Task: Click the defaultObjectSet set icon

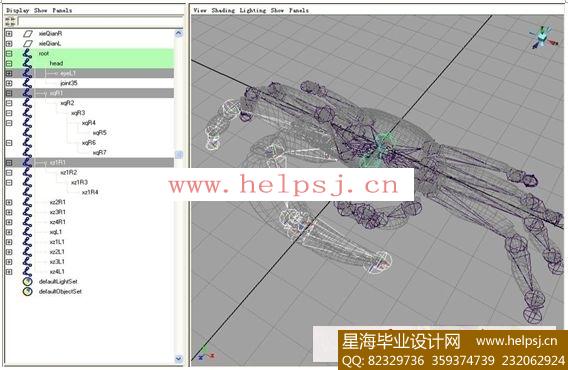Action: click(x=28, y=291)
